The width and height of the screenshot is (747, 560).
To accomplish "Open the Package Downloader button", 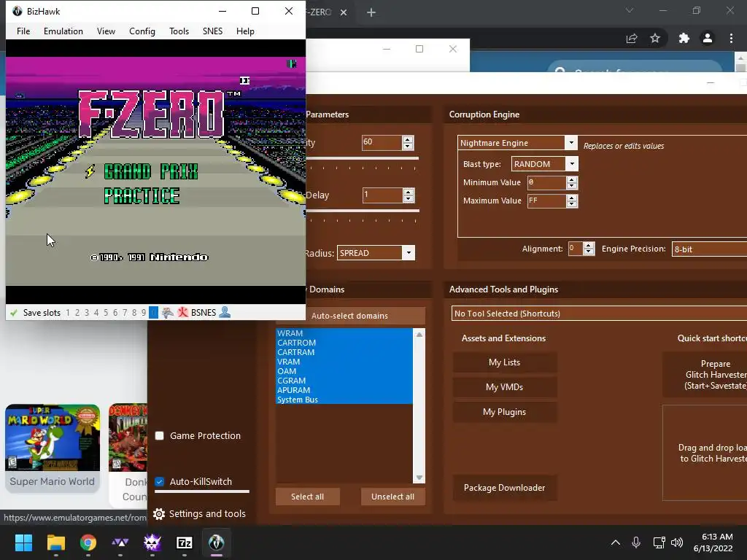I will click(505, 488).
